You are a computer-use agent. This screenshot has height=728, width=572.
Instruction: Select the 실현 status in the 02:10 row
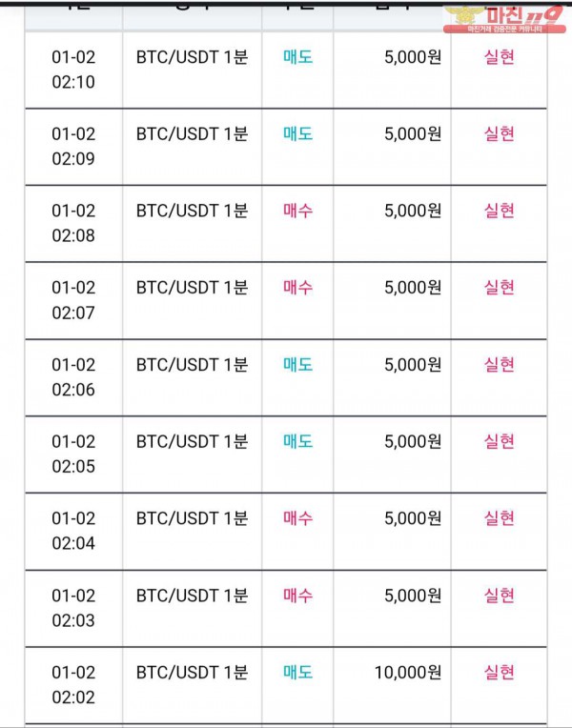click(x=499, y=57)
